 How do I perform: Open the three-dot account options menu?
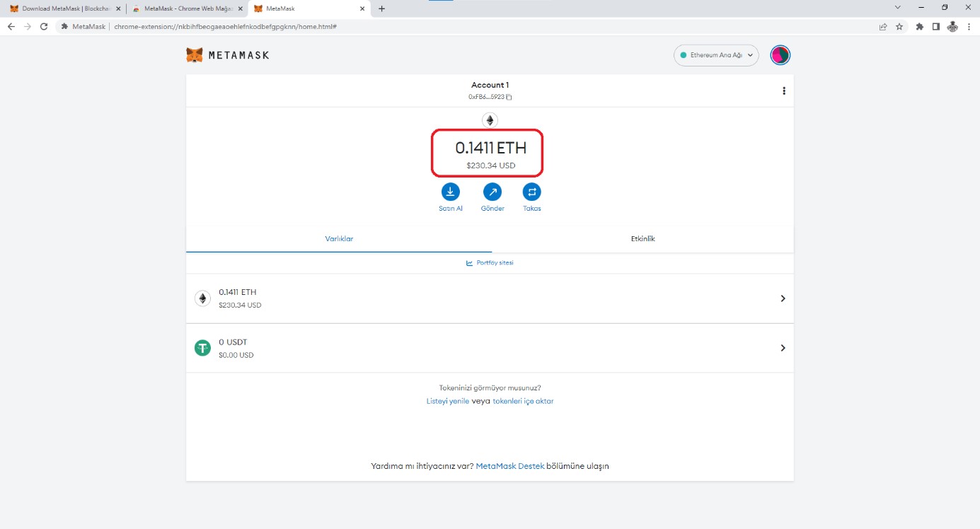(x=783, y=91)
